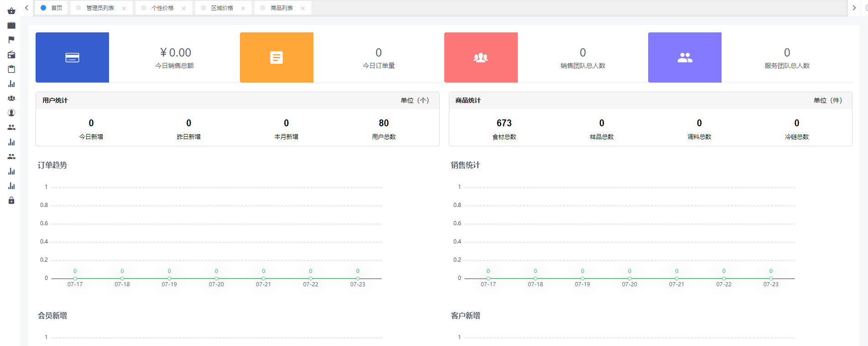The height and width of the screenshot is (346, 868).
Task: Click the blue credit card tile
Action: point(72,57)
